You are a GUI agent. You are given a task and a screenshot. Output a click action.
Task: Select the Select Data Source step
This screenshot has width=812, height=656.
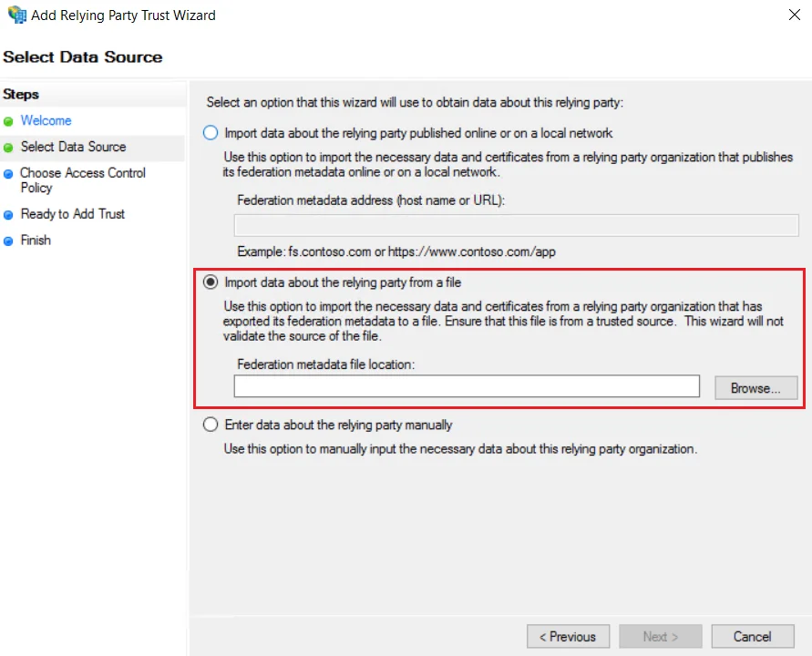(74, 147)
